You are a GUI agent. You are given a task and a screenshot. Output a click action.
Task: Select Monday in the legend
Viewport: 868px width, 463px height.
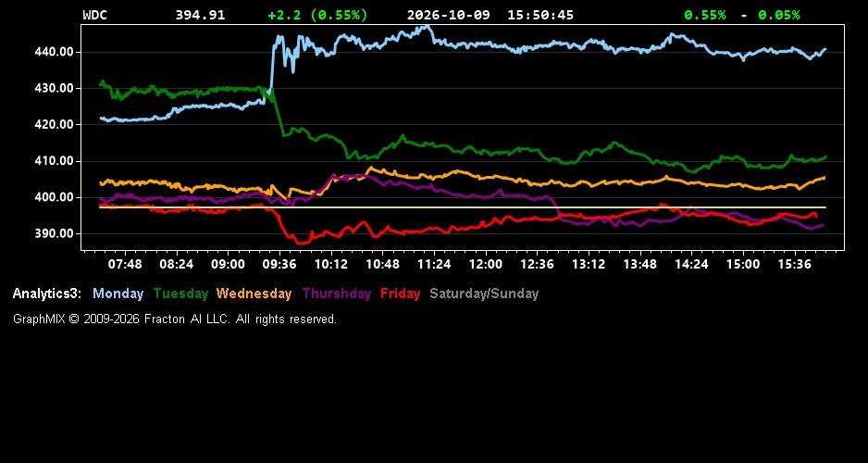(118, 294)
